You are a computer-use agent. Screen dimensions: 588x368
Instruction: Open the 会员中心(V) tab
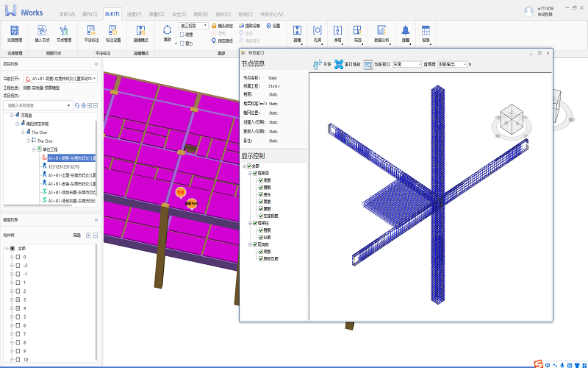[272, 14]
